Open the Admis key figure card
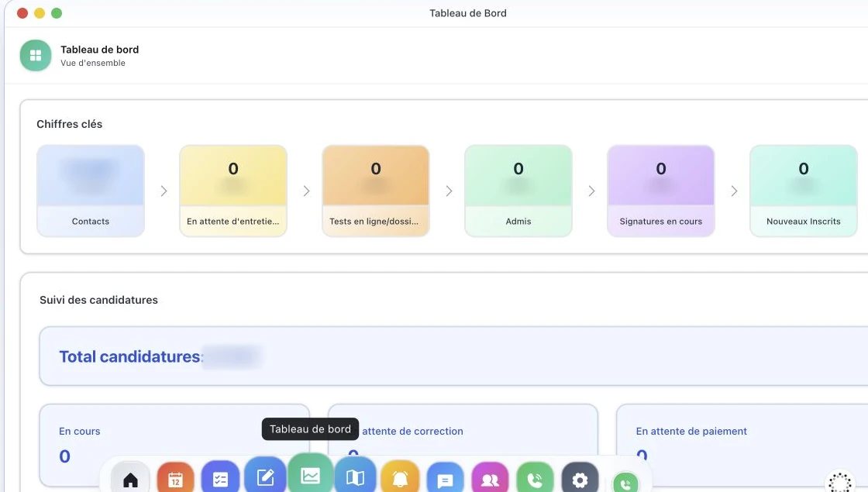This screenshot has height=492, width=868. [x=518, y=191]
